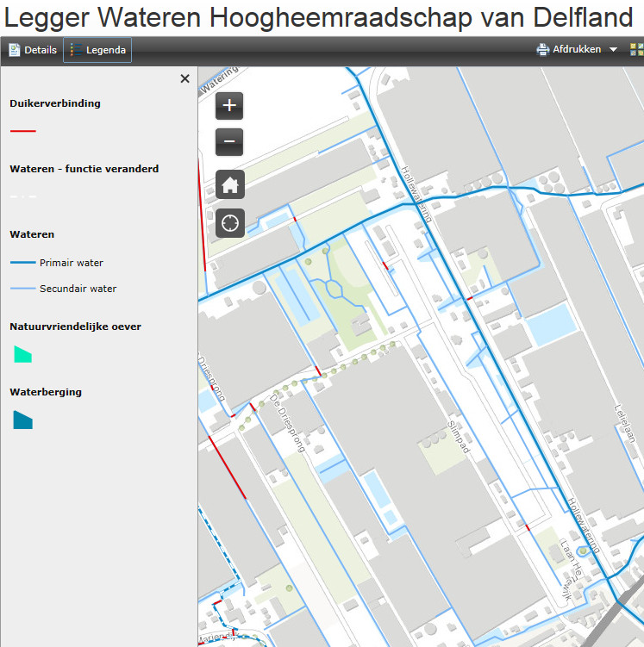Open the Afdrukken print menu
Screen dimensions: 644x647
577,49
